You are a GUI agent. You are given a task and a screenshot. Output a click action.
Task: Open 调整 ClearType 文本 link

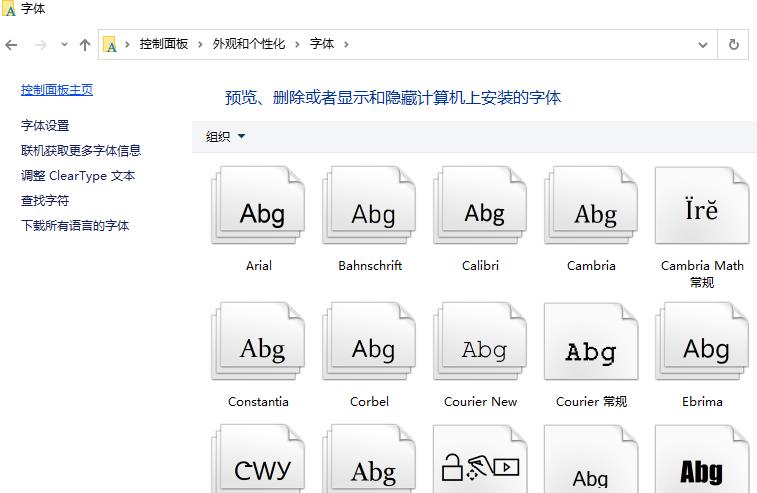click(78, 176)
